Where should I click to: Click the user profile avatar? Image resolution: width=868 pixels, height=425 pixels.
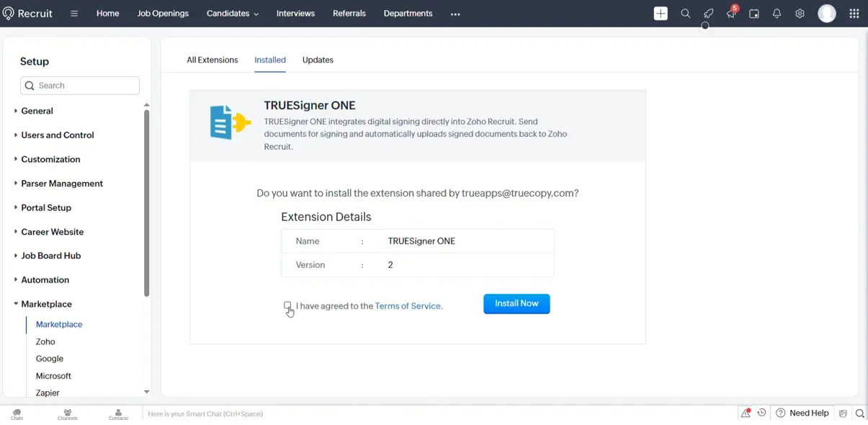(x=827, y=14)
